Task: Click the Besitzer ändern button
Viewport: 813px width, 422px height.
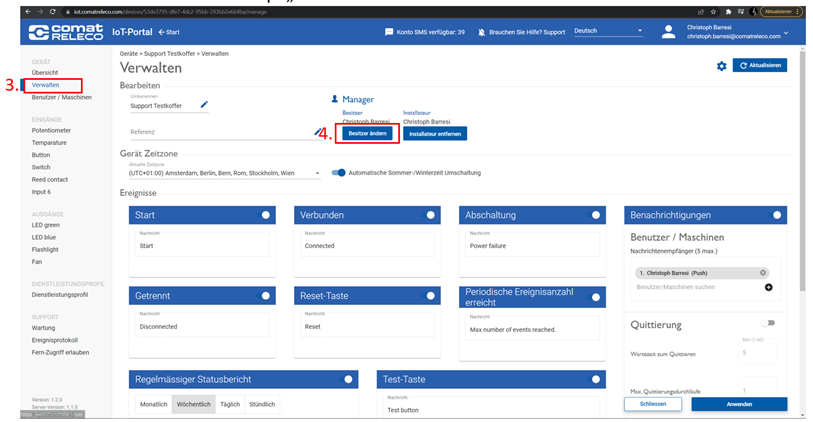Action: (367, 133)
